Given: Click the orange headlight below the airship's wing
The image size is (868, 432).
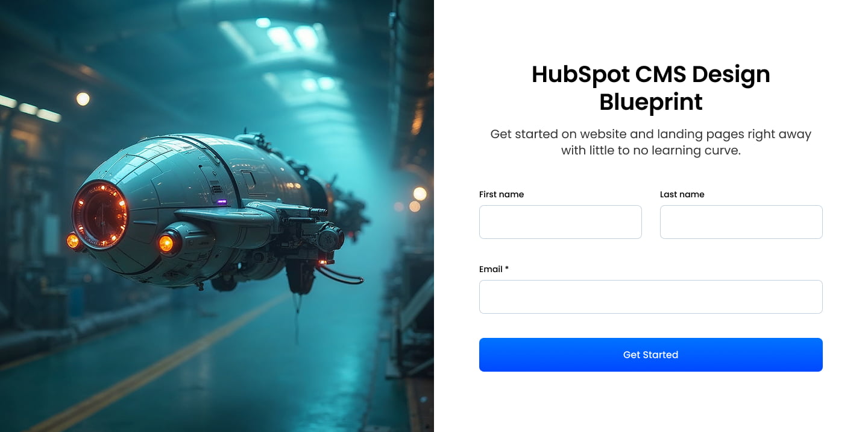Looking at the screenshot, I should [x=166, y=243].
